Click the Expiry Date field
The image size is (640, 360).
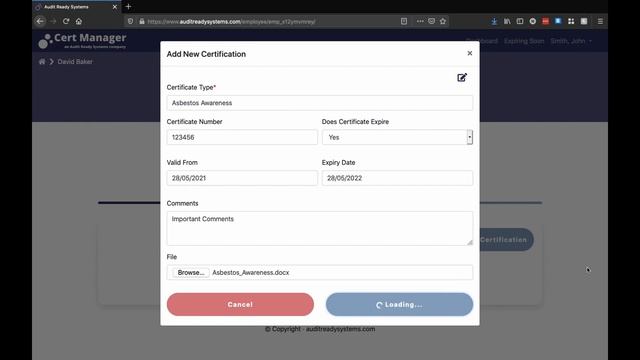397,178
